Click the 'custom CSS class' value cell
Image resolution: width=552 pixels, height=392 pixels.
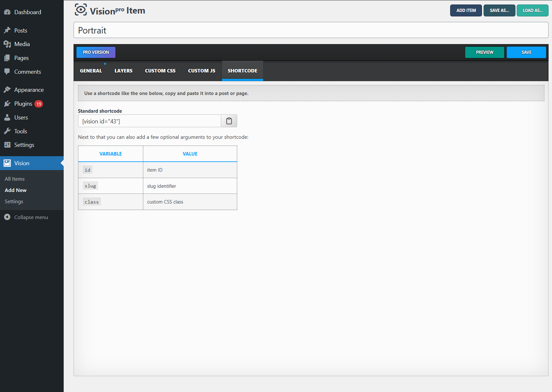pyautogui.click(x=190, y=202)
